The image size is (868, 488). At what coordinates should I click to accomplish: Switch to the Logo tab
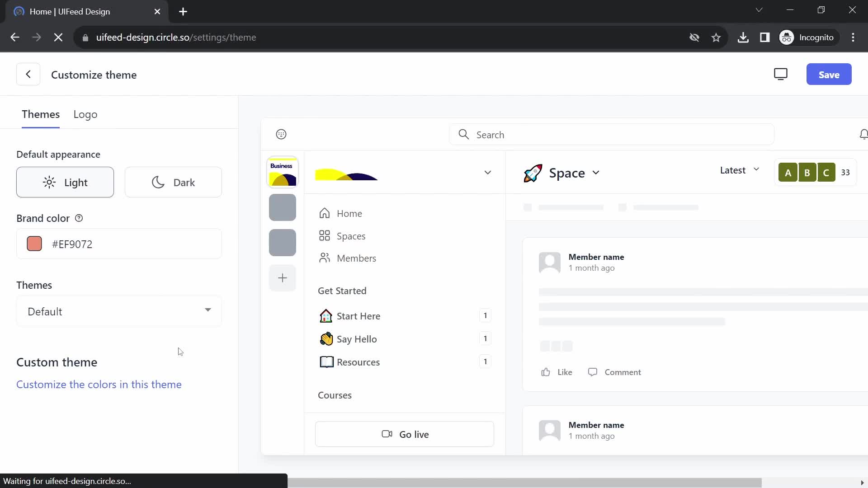(86, 114)
